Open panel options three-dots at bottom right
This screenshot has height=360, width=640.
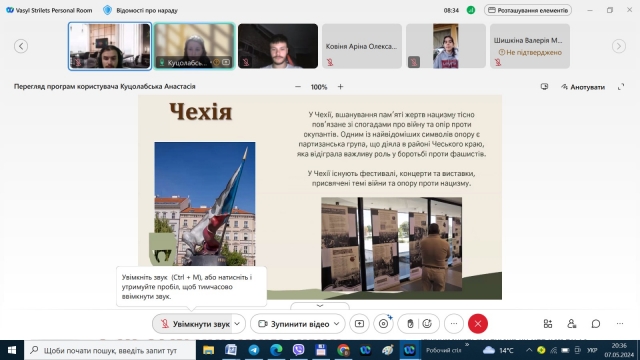point(620,324)
